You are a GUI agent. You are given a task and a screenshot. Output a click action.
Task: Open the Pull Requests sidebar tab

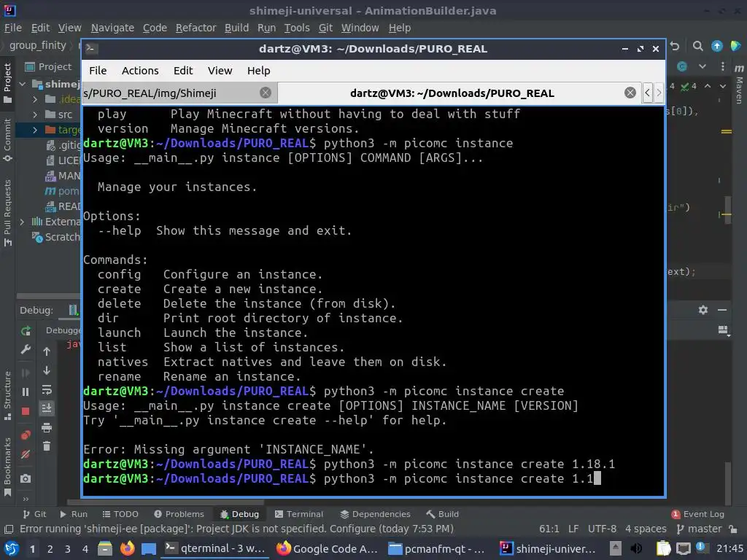7,212
